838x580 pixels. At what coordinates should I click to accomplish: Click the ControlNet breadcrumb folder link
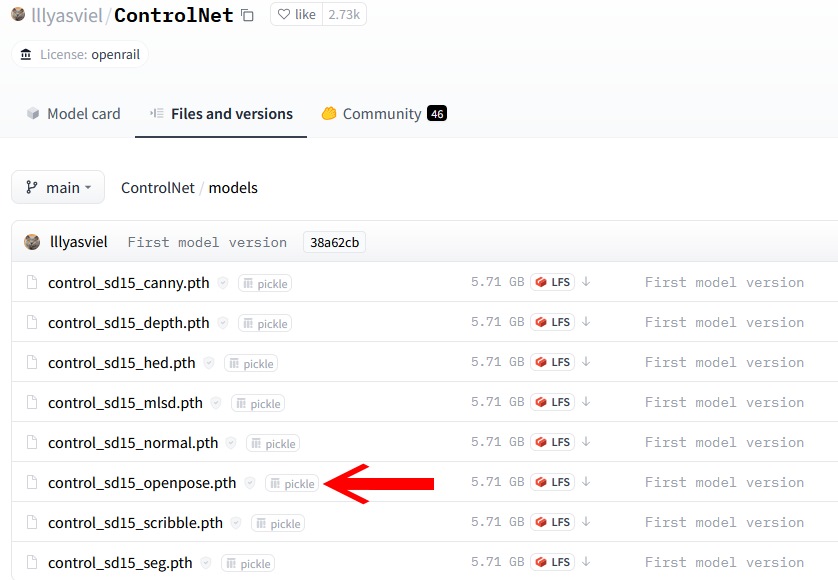pos(157,188)
